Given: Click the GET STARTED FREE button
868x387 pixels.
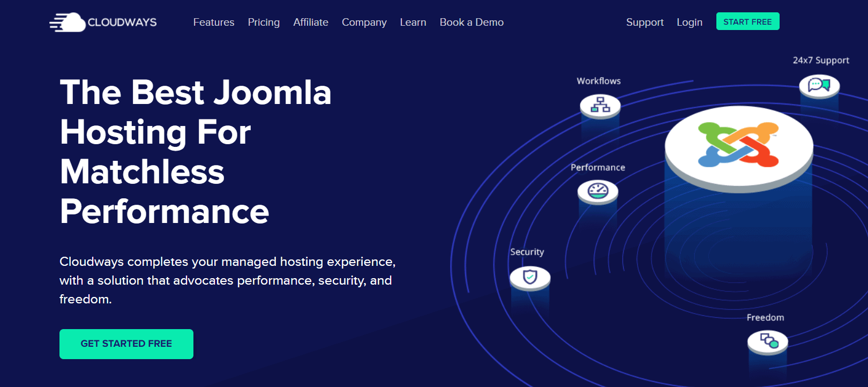Looking at the screenshot, I should pyautogui.click(x=126, y=344).
